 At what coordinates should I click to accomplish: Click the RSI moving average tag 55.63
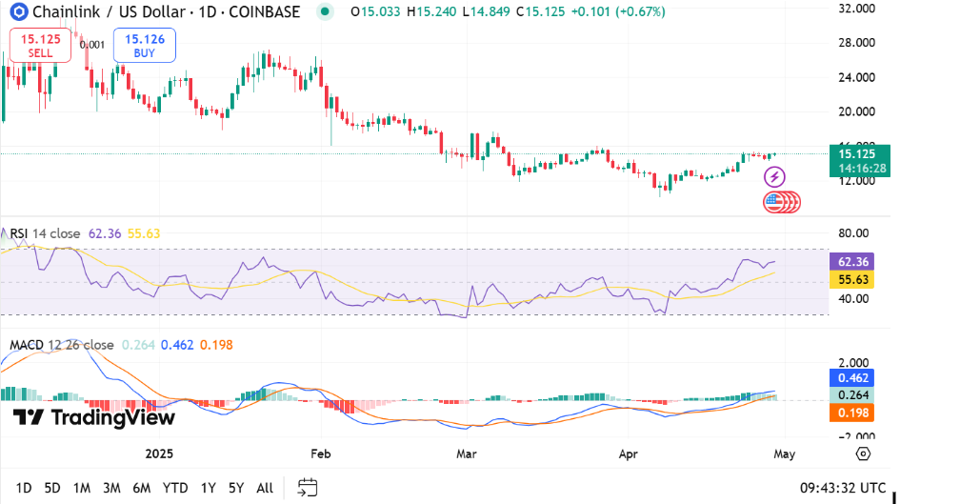click(x=851, y=279)
